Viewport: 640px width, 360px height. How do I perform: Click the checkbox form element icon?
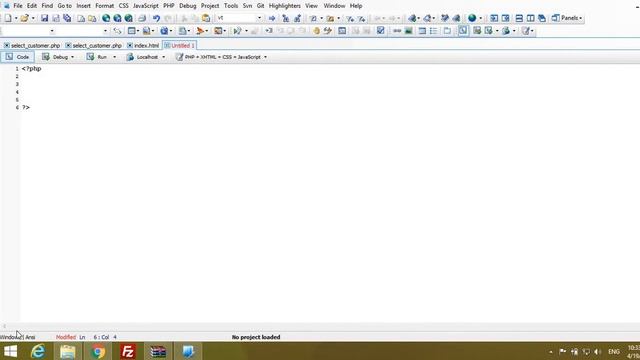pos(380,31)
